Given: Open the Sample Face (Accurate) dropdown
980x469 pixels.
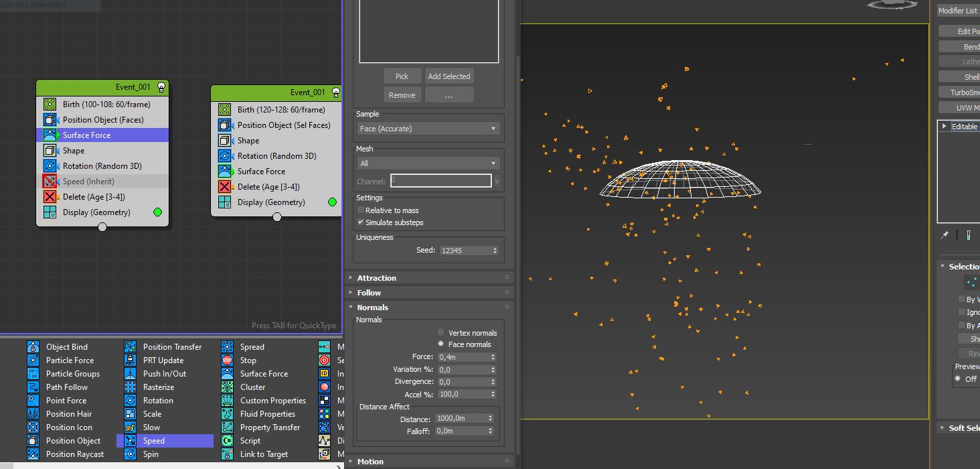Looking at the screenshot, I should pyautogui.click(x=428, y=129).
